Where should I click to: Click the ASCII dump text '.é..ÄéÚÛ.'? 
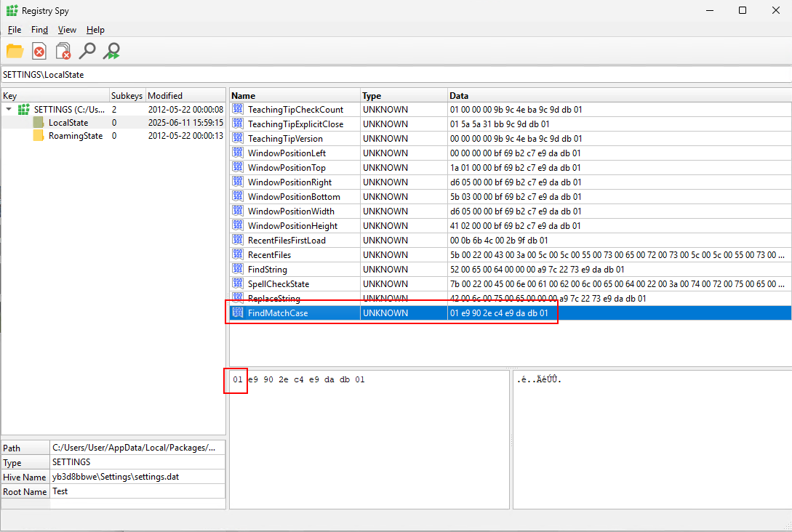pyautogui.click(x=539, y=379)
